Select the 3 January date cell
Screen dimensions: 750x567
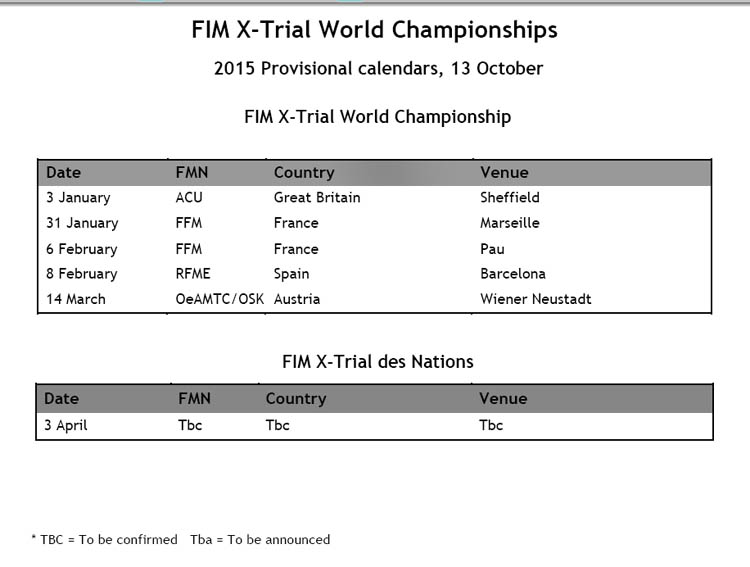pyautogui.click(x=78, y=198)
